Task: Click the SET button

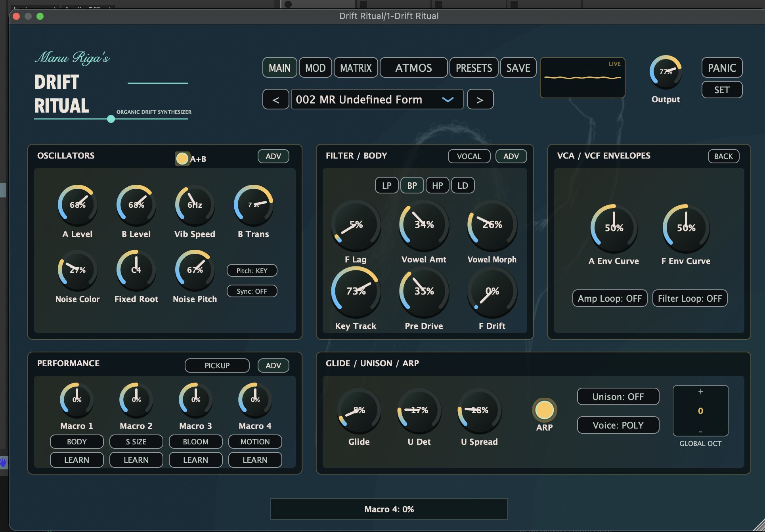Action: (x=722, y=90)
